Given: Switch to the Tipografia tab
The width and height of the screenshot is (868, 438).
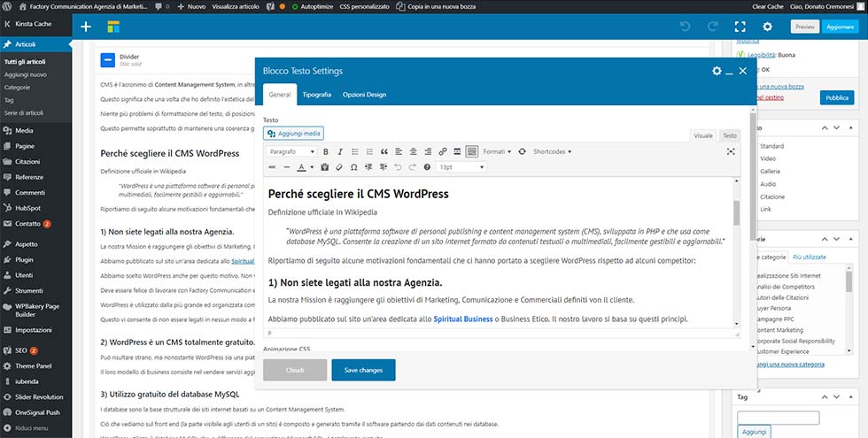Looking at the screenshot, I should [317, 95].
